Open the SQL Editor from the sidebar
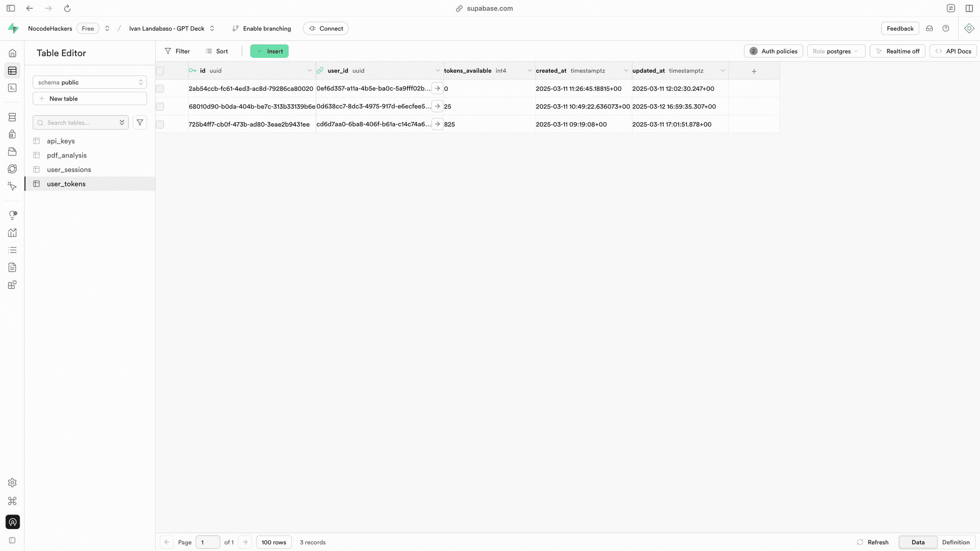The width and height of the screenshot is (980, 551). coord(12,88)
